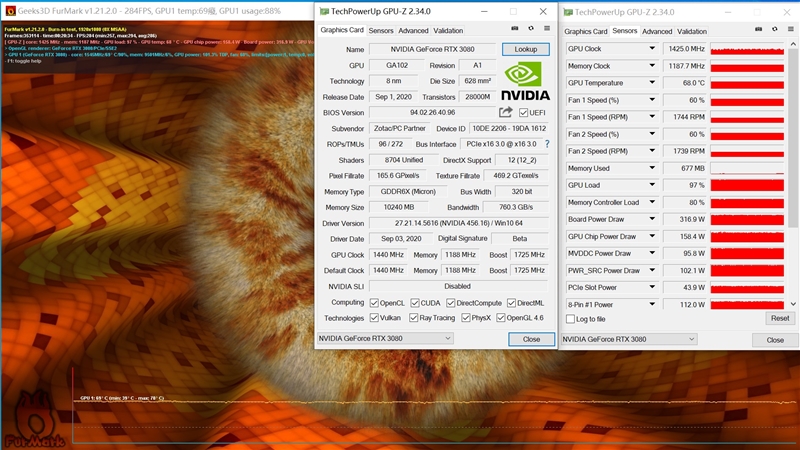Click the Boost 1725 MHz GPU Clock field
This screenshot has width=800, height=450.
[529, 254]
